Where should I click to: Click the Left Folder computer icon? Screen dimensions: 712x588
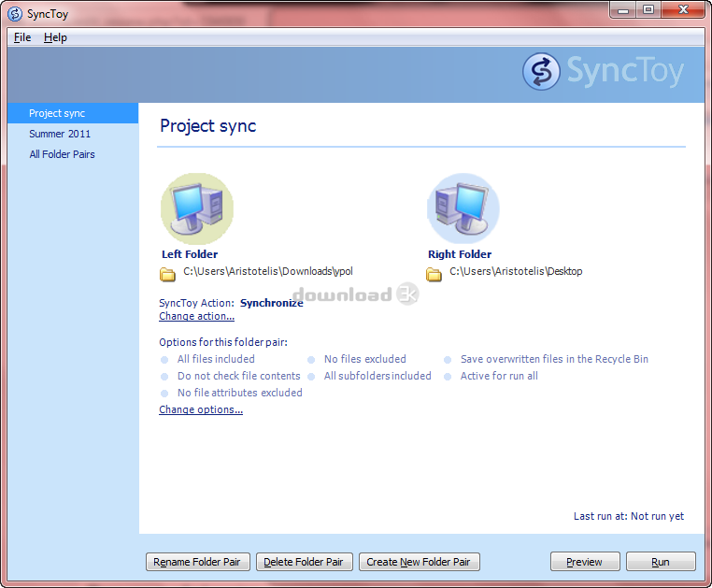tap(196, 208)
